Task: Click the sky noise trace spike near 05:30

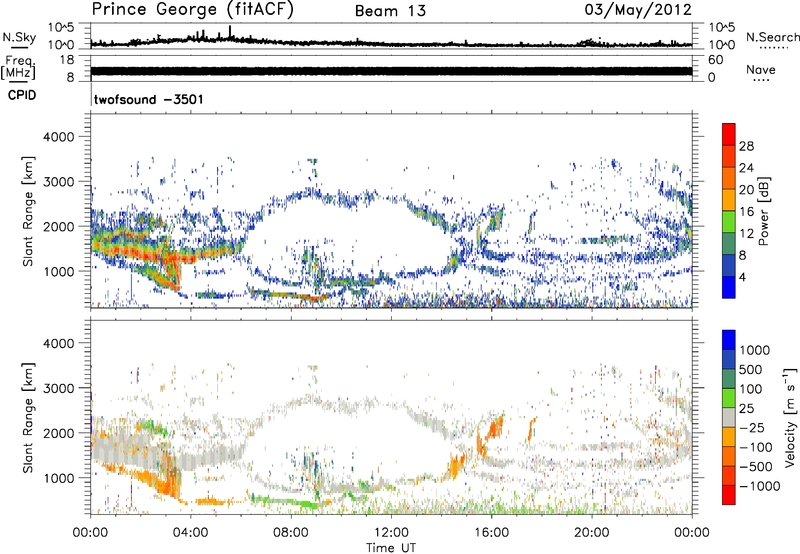Action: tap(230, 32)
